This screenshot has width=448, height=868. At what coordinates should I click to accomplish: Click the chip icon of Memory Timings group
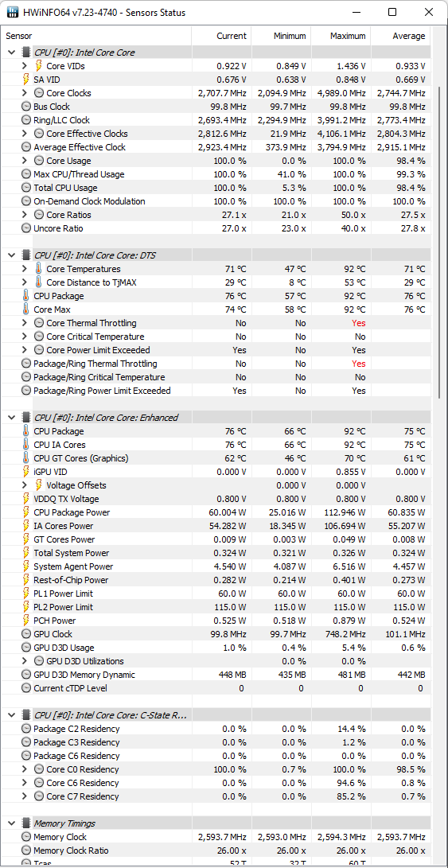26,823
